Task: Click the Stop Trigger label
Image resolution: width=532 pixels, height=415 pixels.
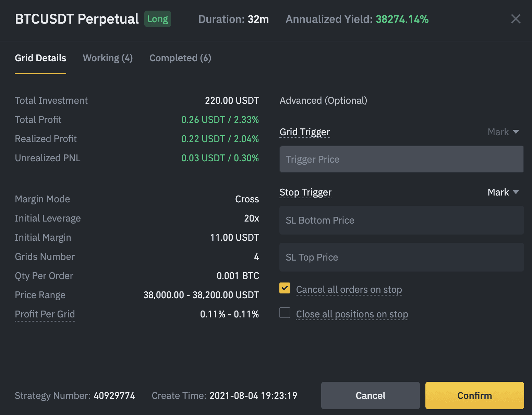Action: pos(305,192)
